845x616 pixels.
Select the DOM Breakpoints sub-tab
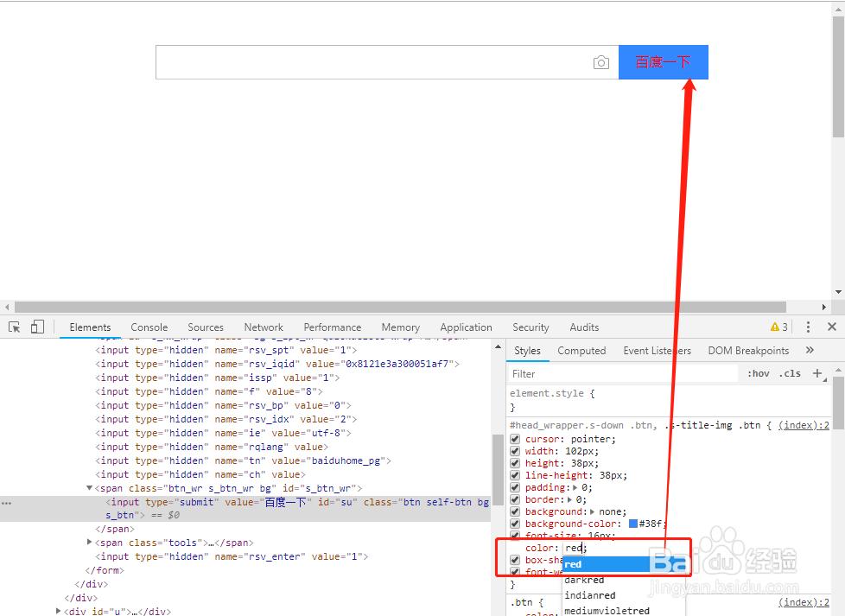pyautogui.click(x=748, y=351)
